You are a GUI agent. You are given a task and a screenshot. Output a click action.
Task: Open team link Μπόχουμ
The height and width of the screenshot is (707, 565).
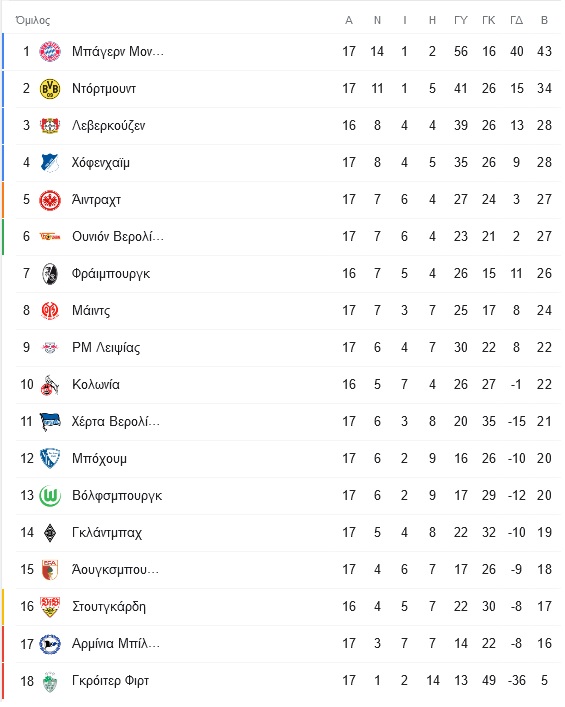click(x=99, y=459)
